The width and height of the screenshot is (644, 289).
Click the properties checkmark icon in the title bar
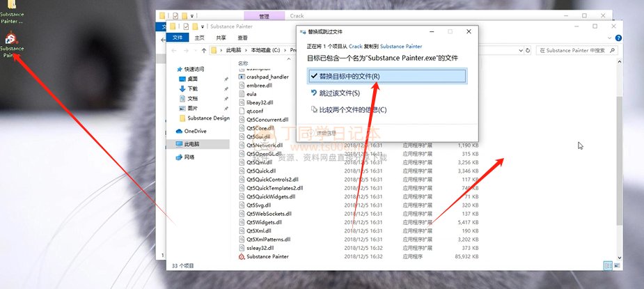(x=186, y=26)
